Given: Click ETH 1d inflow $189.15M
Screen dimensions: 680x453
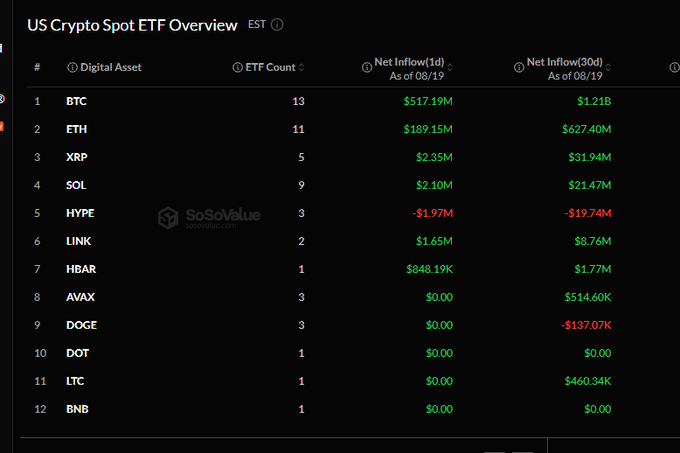Looking at the screenshot, I should pos(428,129).
